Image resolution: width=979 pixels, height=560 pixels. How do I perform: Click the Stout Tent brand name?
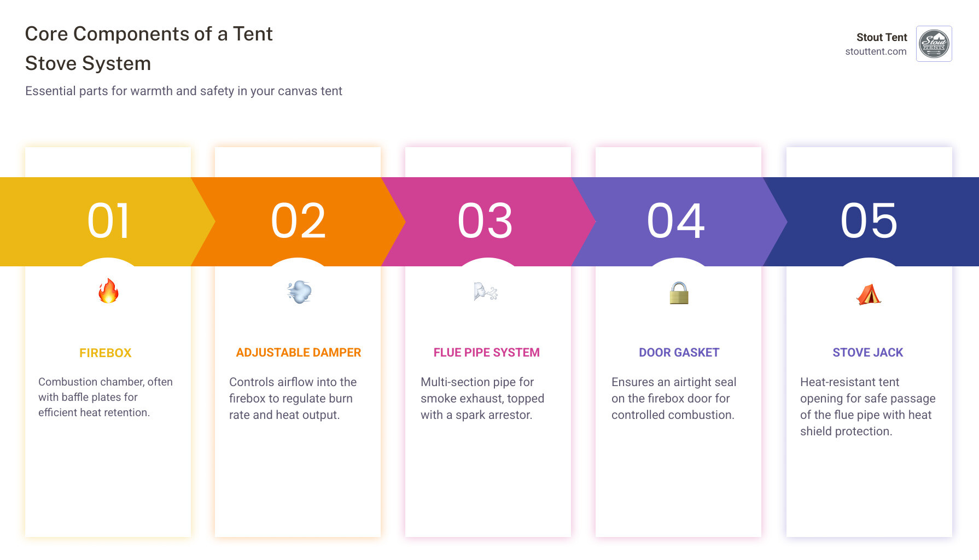[881, 37]
